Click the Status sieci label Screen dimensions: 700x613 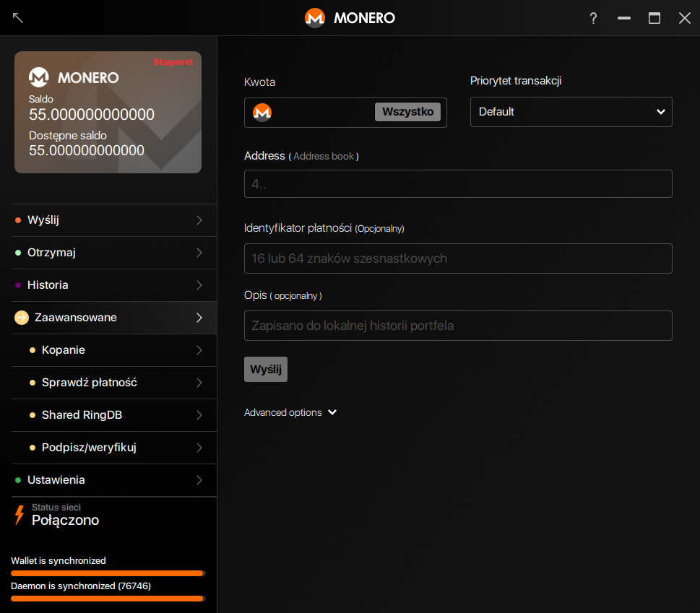pyautogui.click(x=56, y=508)
